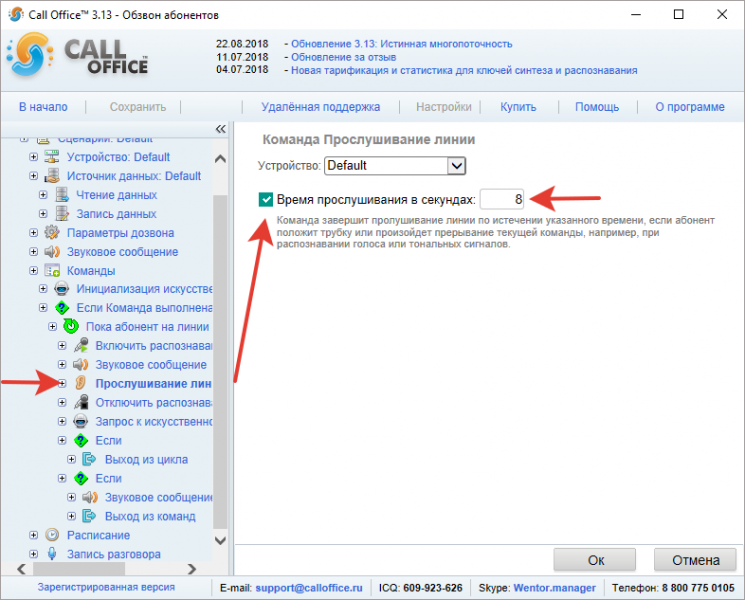Click the green question icon of the first Если
This screenshot has height=600, width=745.
point(81,440)
